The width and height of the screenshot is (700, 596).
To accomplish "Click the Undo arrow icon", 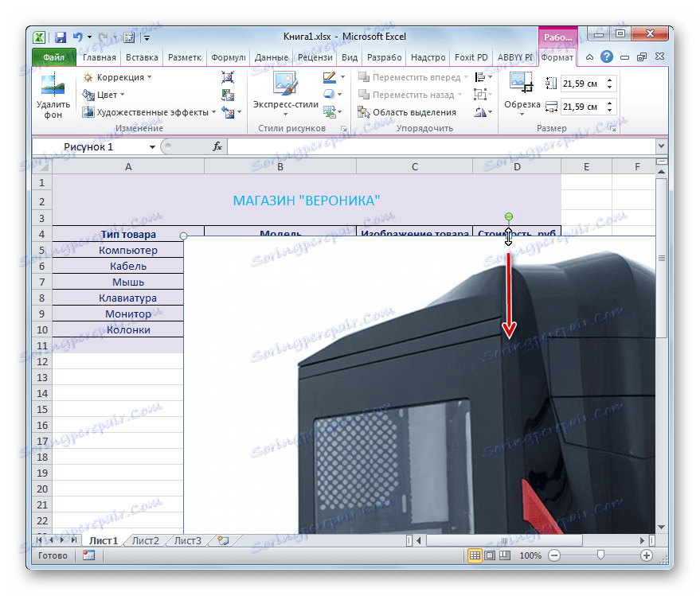I will [77, 37].
